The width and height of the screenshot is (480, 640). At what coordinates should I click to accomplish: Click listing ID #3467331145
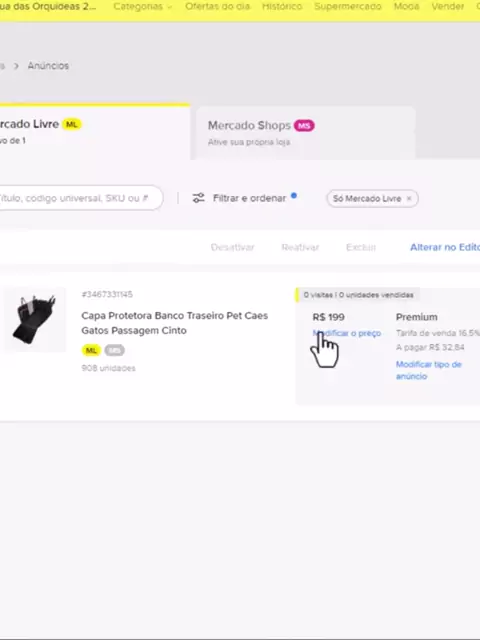[107, 294]
